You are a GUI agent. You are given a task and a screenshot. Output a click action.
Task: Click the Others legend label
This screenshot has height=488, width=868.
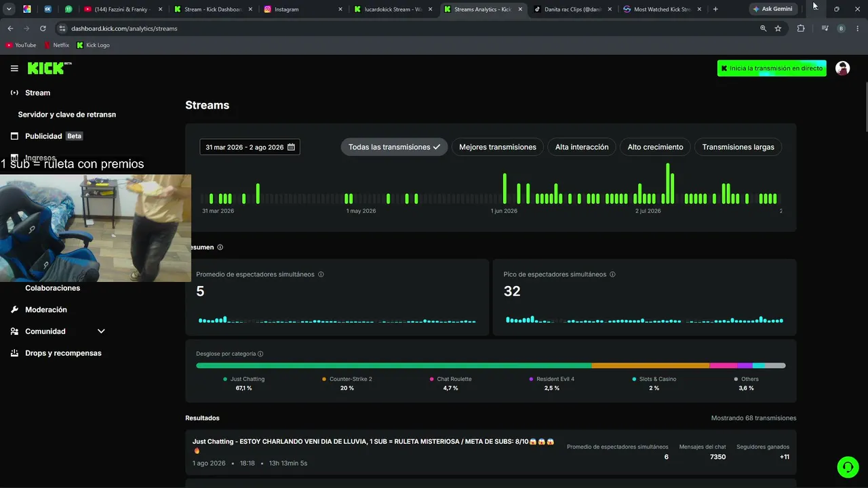(x=750, y=379)
